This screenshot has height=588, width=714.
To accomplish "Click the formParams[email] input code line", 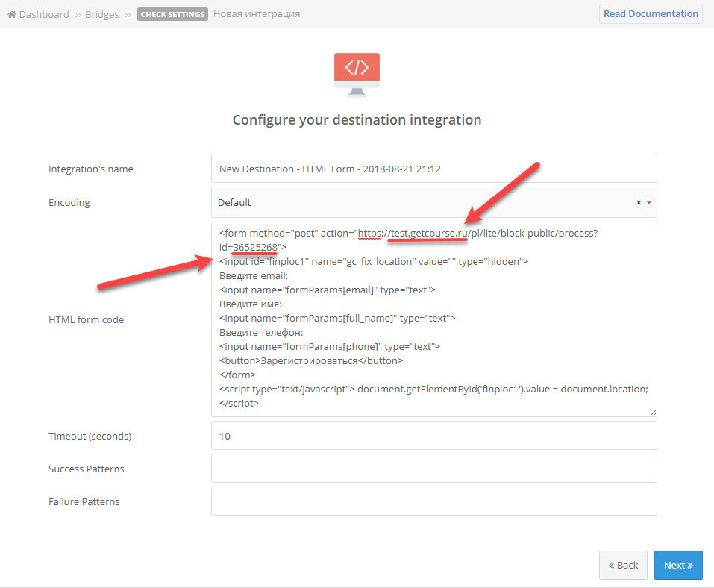I will [328, 290].
